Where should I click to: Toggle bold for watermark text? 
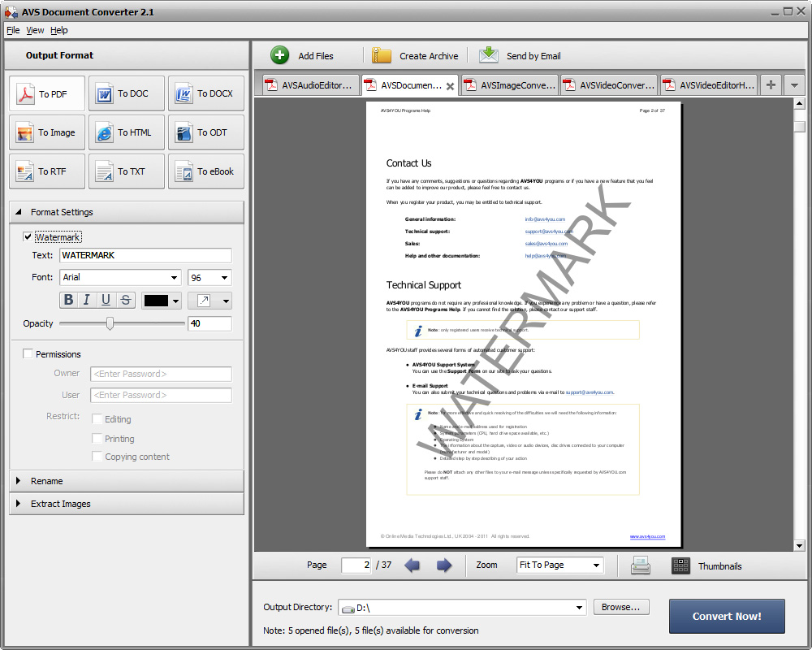(x=68, y=301)
